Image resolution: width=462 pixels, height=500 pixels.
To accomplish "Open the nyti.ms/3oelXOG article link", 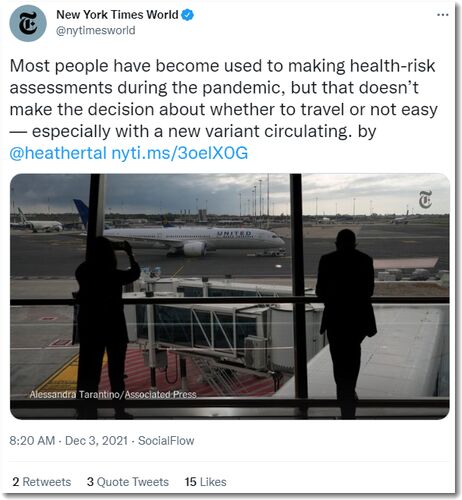I will (180, 153).
